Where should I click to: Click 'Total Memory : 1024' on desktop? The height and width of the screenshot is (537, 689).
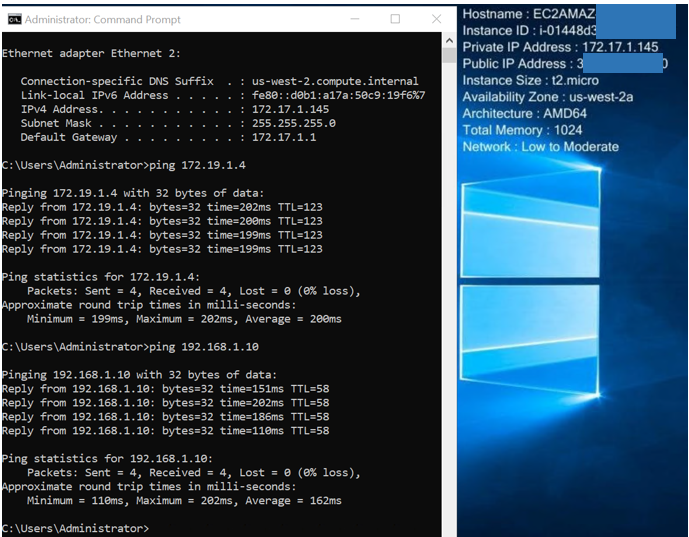pyautogui.click(x=522, y=130)
